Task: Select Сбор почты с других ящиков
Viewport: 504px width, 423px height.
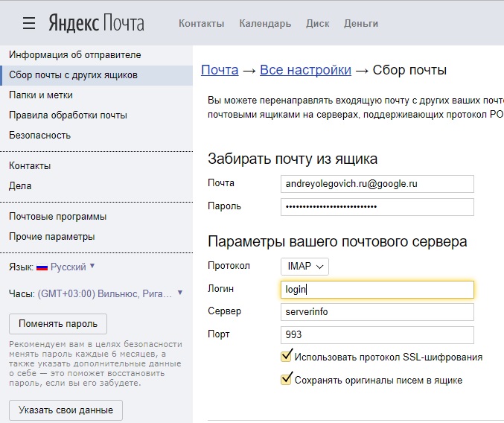Action: tap(97, 75)
